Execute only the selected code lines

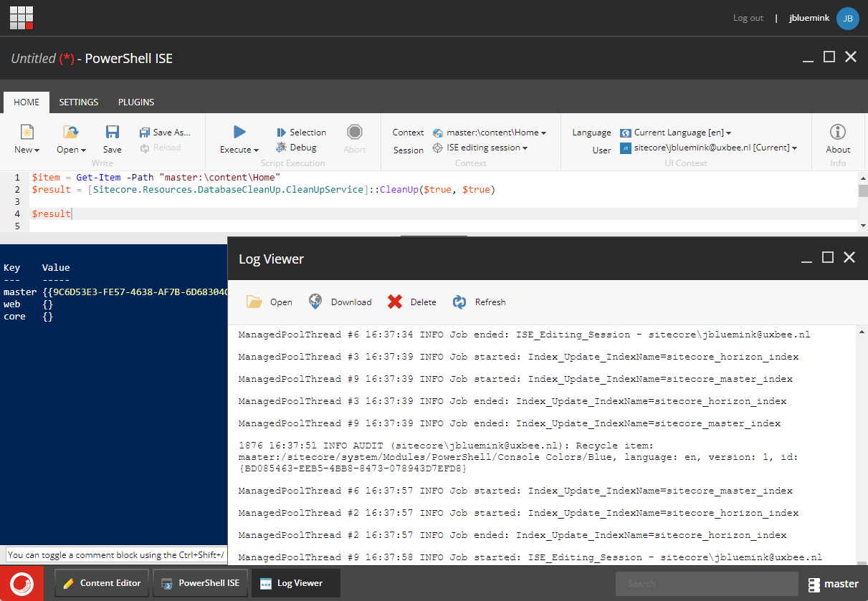(300, 132)
